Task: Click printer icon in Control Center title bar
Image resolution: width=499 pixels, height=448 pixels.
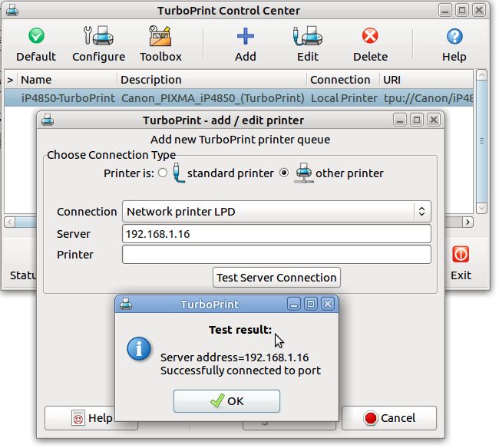Action: 12,11
